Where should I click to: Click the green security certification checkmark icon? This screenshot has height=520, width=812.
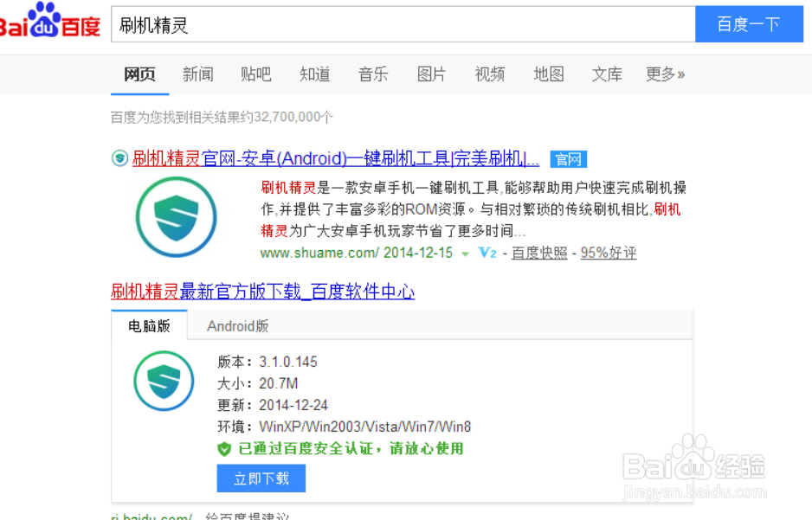(224, 449)
